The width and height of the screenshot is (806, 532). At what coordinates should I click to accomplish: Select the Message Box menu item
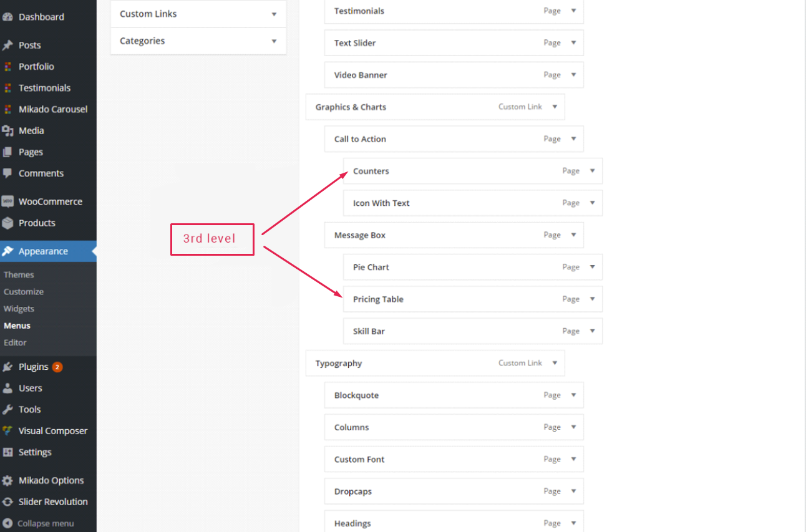(x=360, y=235)
